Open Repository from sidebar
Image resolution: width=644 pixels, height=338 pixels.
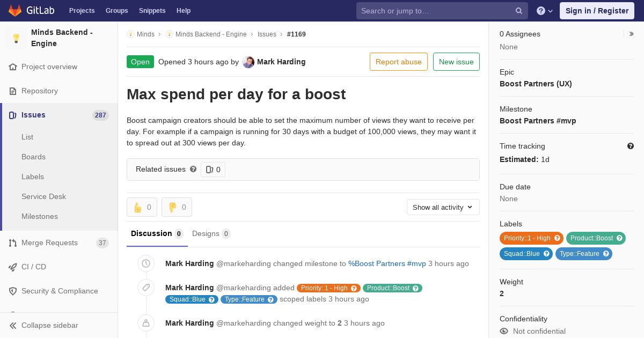[40, 91]
